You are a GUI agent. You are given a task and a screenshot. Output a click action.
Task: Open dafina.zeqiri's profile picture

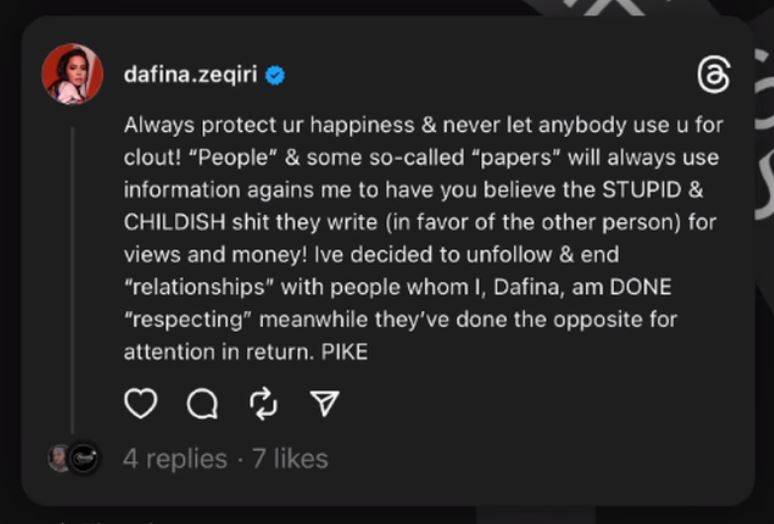click(x=73, y=74)
